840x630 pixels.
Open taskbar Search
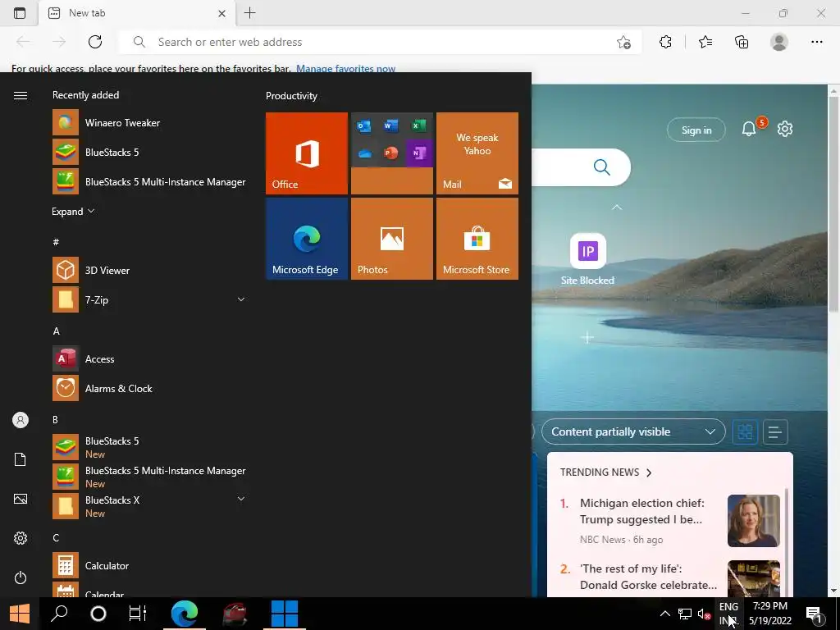click(x=59, y=614)
